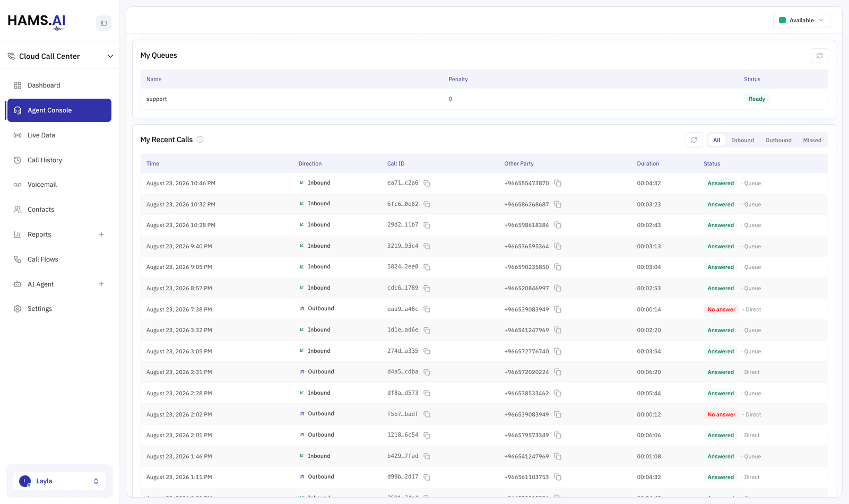
Task: Click the HAMS.AI logo
Action: pyautogui.click(x=37, y=22)
